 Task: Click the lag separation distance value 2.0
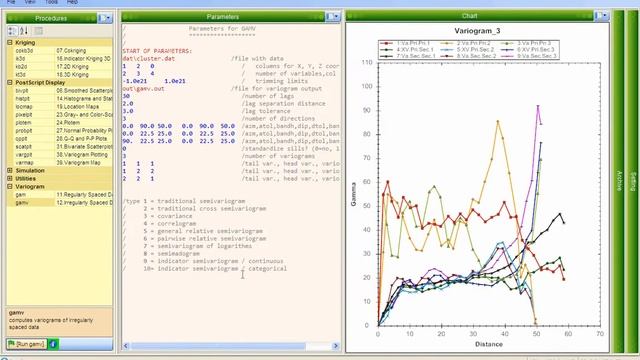pos(128,103)
